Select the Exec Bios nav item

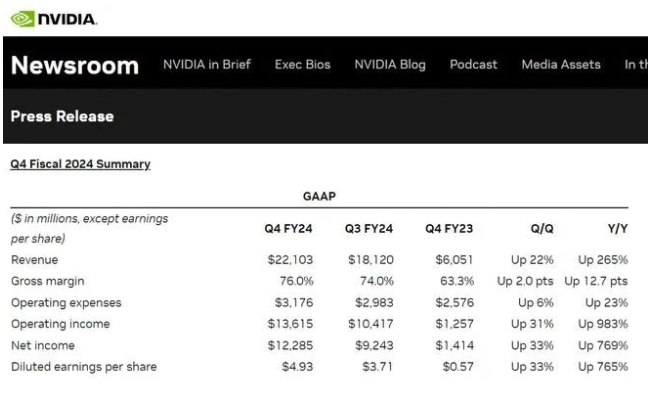pos(302,65)
